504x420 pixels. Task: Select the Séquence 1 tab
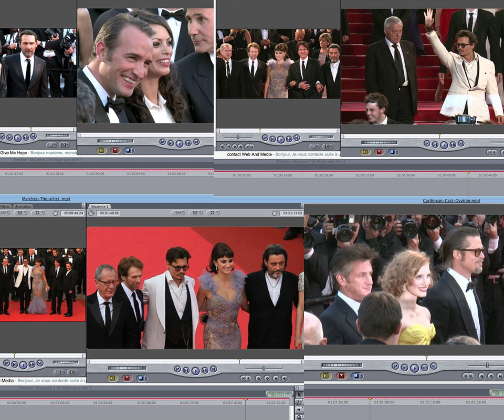coord(100,206)
